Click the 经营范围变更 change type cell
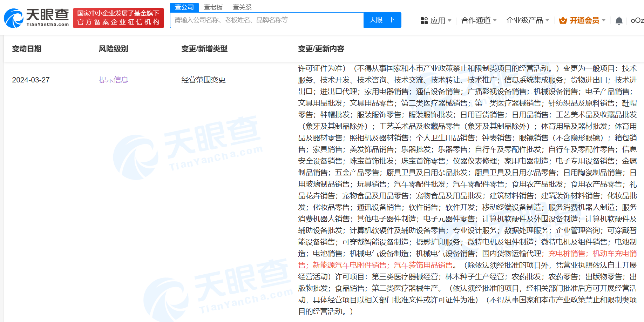 point(203,80)
